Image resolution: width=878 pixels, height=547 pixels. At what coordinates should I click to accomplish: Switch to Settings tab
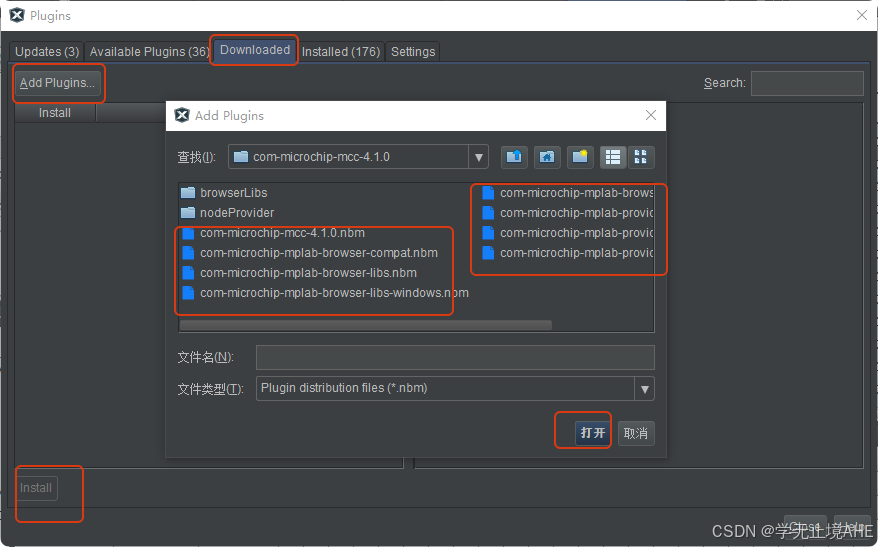click(x=413, y=52)
